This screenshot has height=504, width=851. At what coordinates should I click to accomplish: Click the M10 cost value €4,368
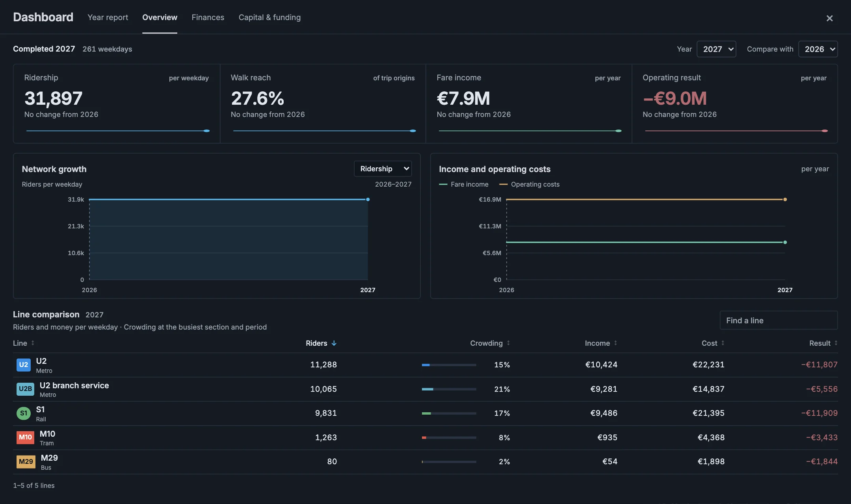click(x=711, y=437)
